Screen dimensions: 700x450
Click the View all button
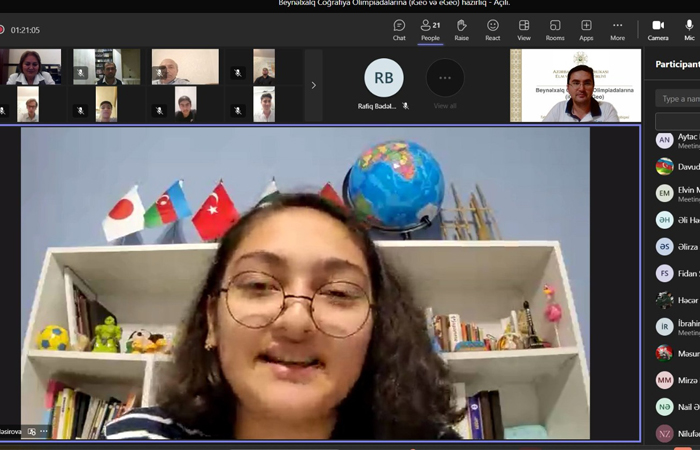point(445,84)
